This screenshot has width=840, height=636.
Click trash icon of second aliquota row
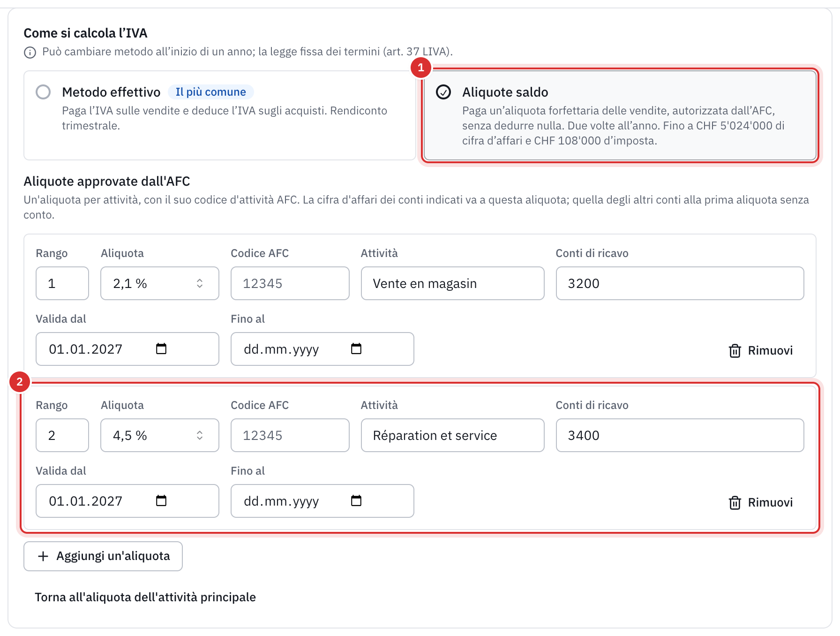[x=735, y=502]
